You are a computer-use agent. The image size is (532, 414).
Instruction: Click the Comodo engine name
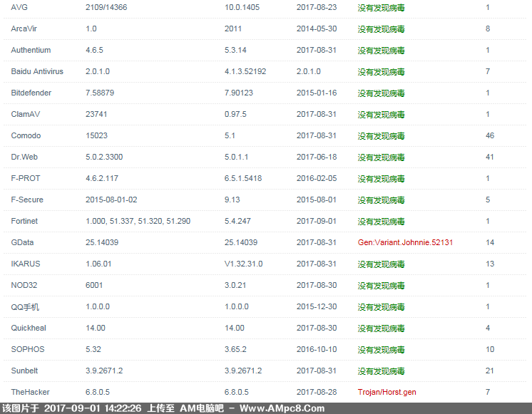tap(26, 135)
